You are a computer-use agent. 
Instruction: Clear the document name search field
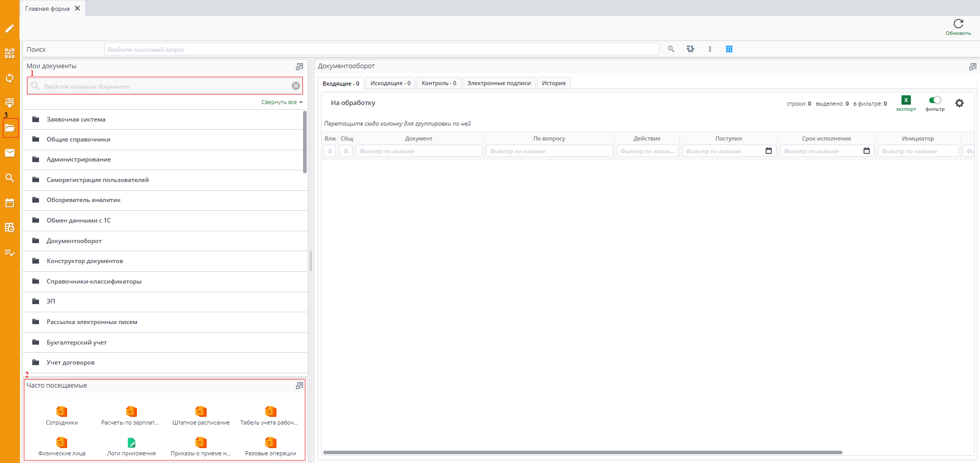click(x=296, y=86)
